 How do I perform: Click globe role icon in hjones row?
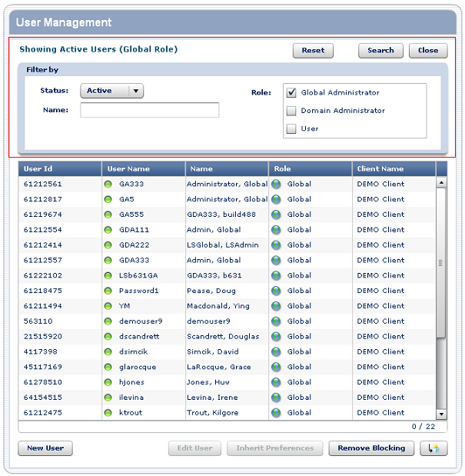point(276,382)
